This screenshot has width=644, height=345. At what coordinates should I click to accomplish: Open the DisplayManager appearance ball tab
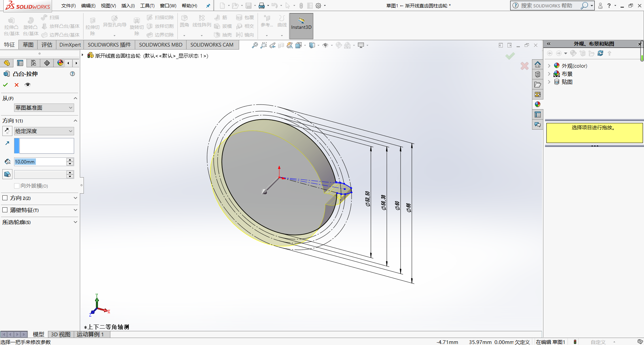(x=60, y=63)
